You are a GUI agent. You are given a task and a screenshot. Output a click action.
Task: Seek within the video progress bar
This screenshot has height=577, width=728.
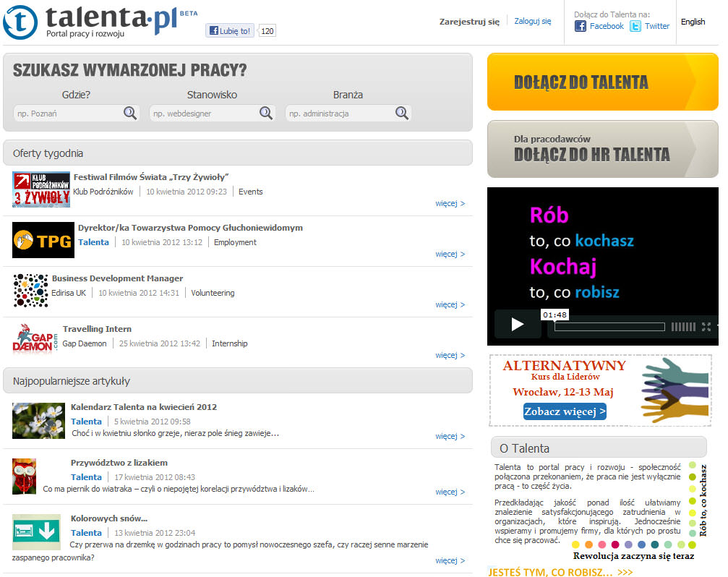609,327
